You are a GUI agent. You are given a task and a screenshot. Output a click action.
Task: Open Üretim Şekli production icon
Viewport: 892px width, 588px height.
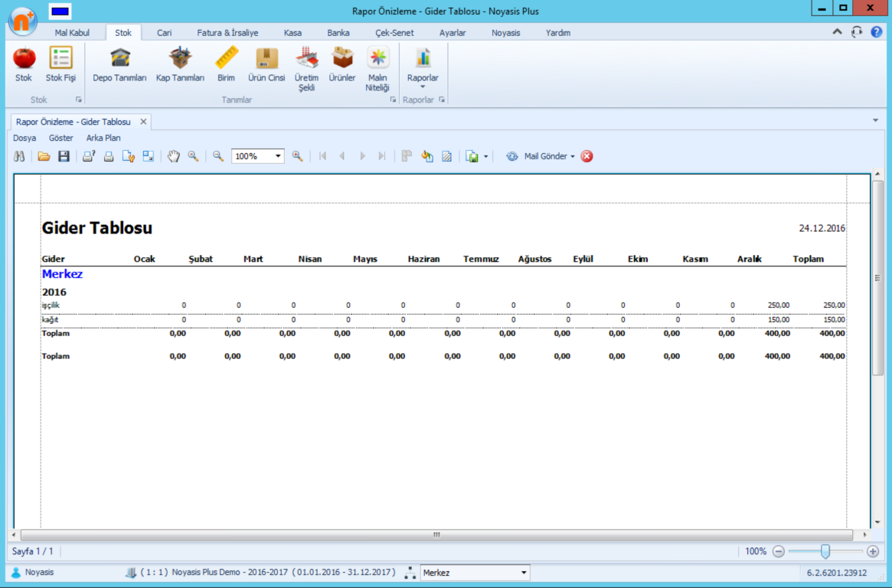[306, 70]
